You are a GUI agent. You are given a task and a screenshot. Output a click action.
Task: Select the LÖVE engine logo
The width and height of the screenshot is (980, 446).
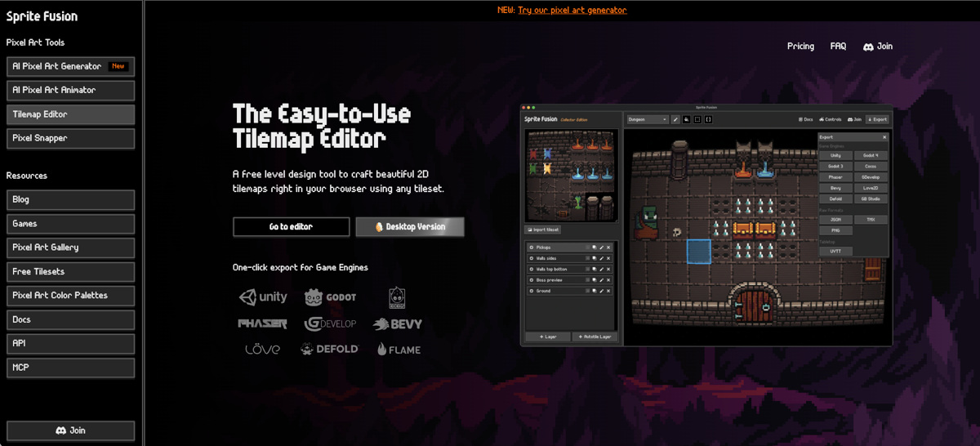coord(263,349)
